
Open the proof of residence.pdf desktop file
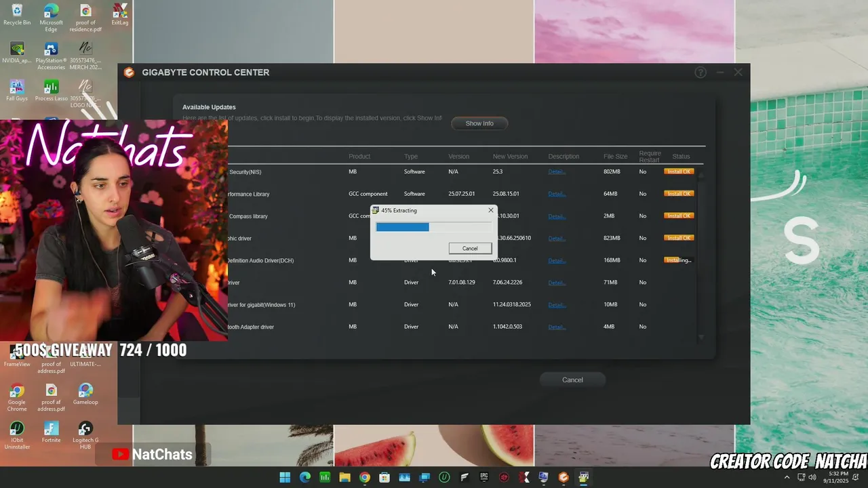click(x=85, y=18)
